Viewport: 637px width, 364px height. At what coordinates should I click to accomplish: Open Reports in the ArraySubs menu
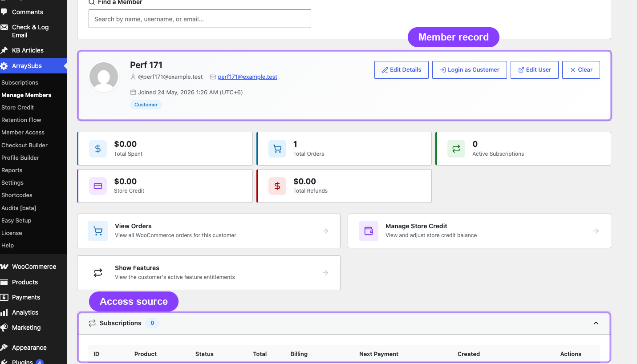pos(12,170)
